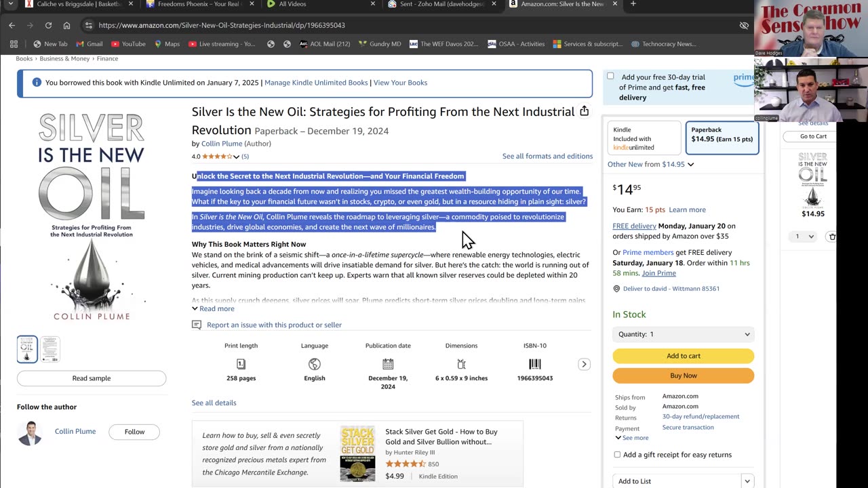Image resolution: width=868 pixels, height=488 pixels.
Task: Click the delivery location pin icon
Action: point(616,289)
